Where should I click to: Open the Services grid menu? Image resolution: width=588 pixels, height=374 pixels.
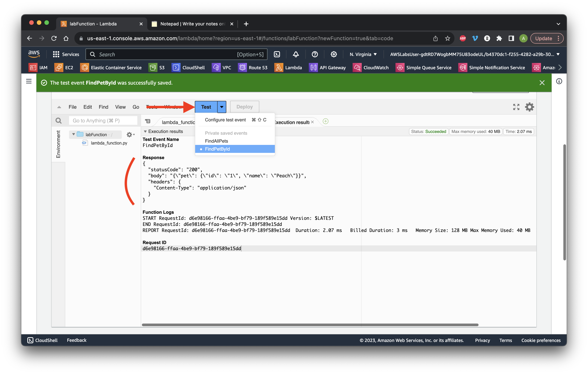click(66, 54)
